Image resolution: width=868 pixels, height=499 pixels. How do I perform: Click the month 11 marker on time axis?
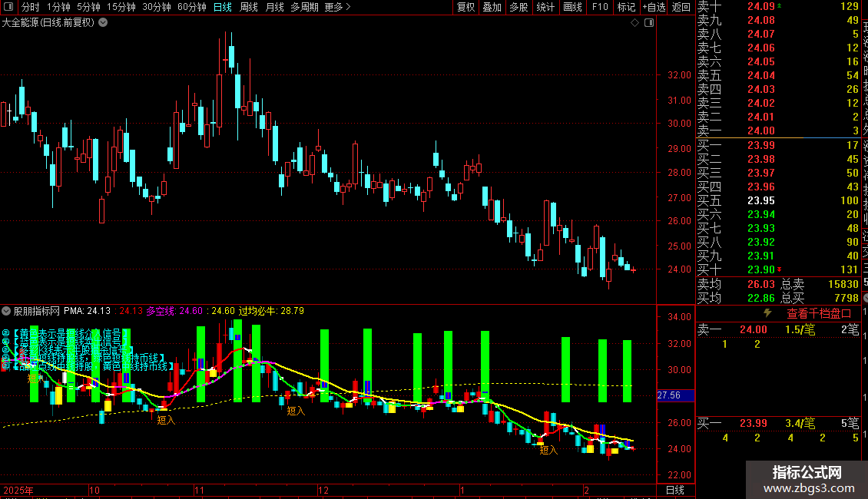click(199, 490)
